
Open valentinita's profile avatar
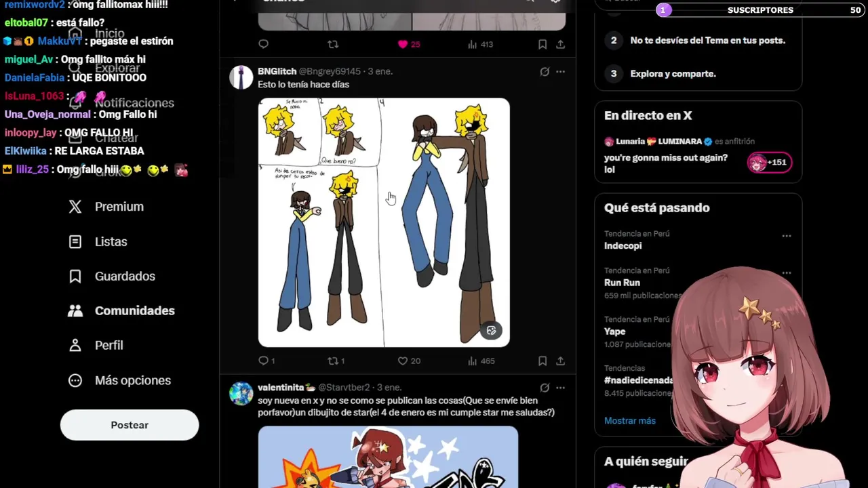pos(241,394)
